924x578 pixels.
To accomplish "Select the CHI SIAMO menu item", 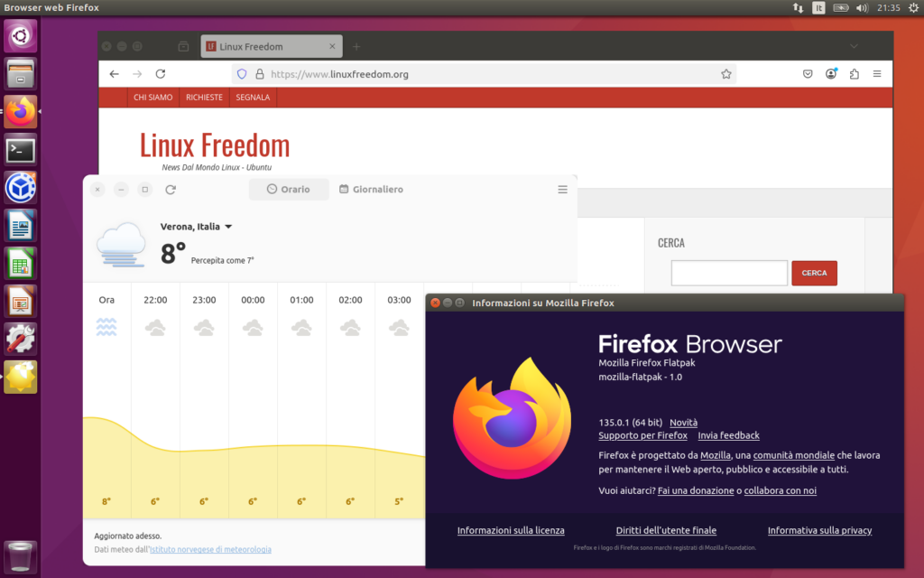I will [x=152, y=98].
